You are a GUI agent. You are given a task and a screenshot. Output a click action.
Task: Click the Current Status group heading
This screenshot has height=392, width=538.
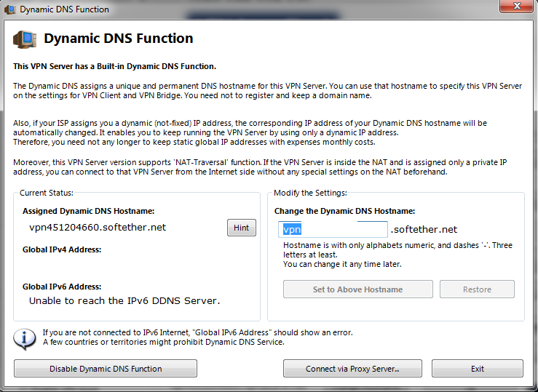point(47,193)
